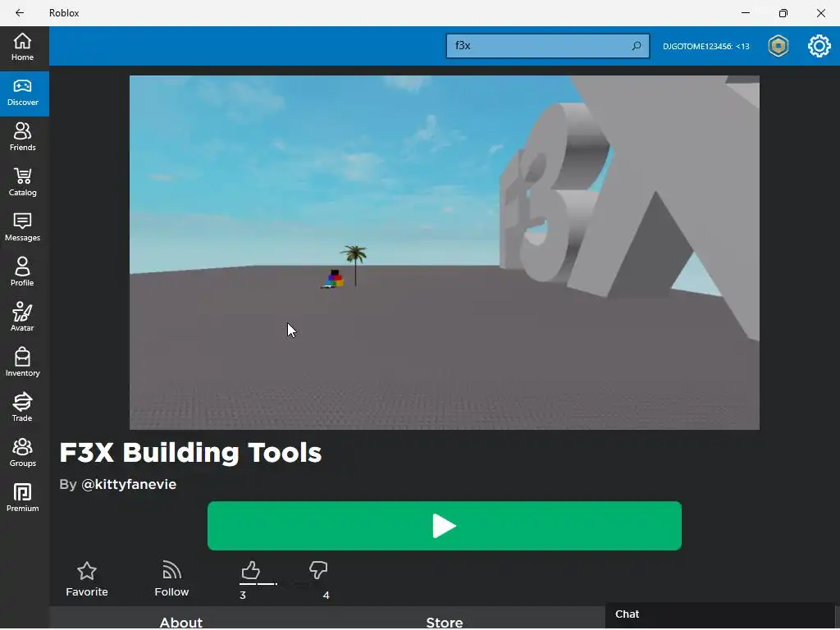Open the Chat panel
This screenshot has width=840, height=630.
(x=720, y=614)
